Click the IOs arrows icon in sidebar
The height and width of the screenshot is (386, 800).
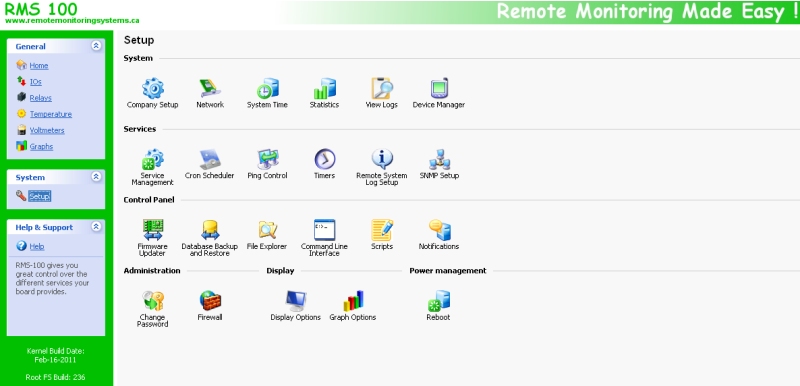[x=21, y=81]
